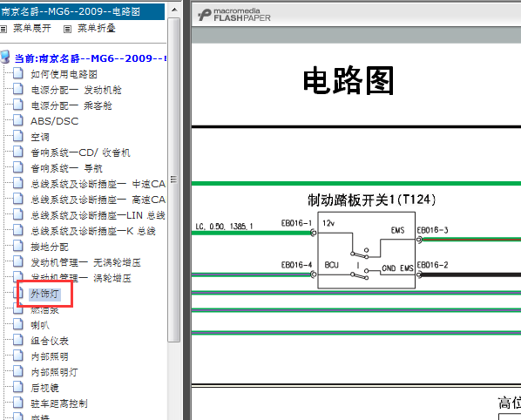Select the root node 当前:南京名爵--MG6--2009
The width and height of the screenshot is (521, 420).
point(91,58)
